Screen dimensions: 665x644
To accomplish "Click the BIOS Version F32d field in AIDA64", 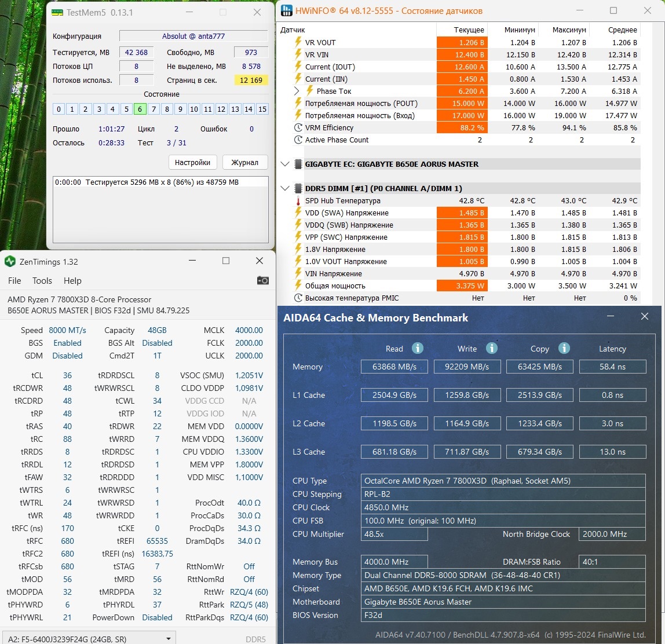I will tap(503, 615).
